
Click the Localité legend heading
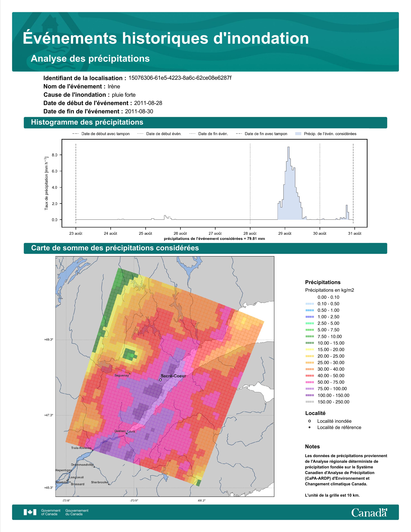point(315,413)
